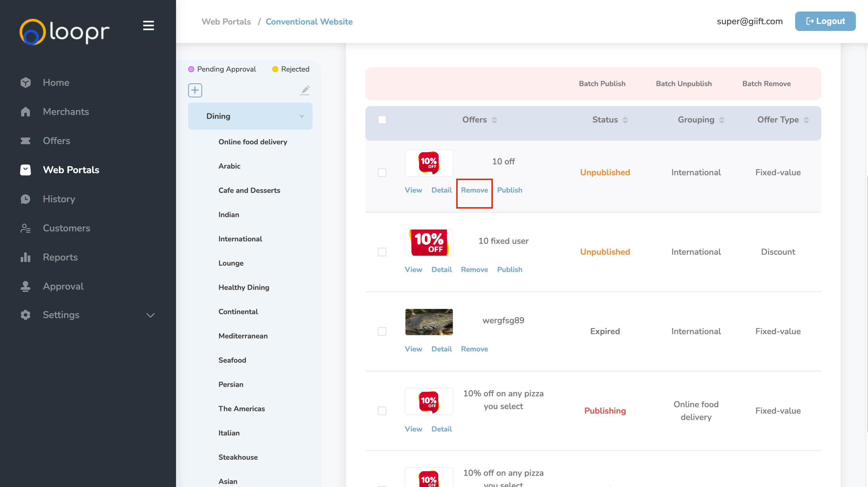The height and width of the screenshot is (487, 868).
Task: Sort by Offers column arrows
Action: tap(494, 120)
